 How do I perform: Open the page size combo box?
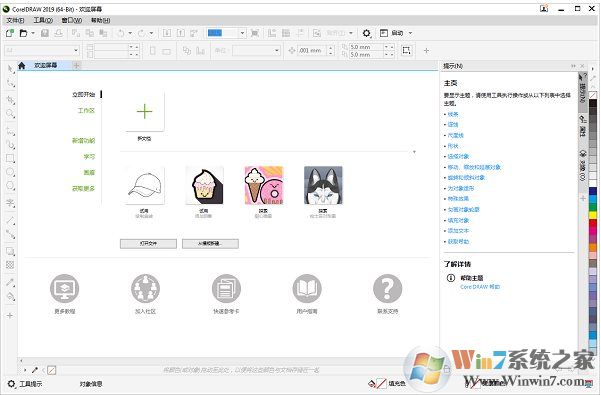pyautogui.click(x=42, y=50)
